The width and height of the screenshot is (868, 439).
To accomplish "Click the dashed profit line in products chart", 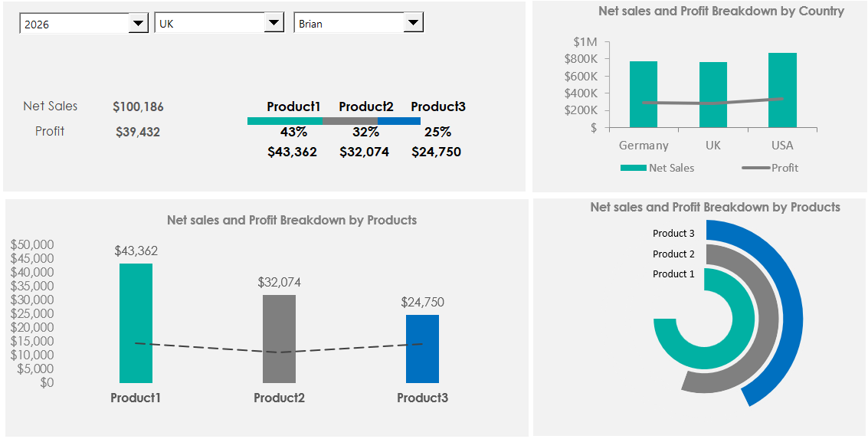I will point(207,348).
